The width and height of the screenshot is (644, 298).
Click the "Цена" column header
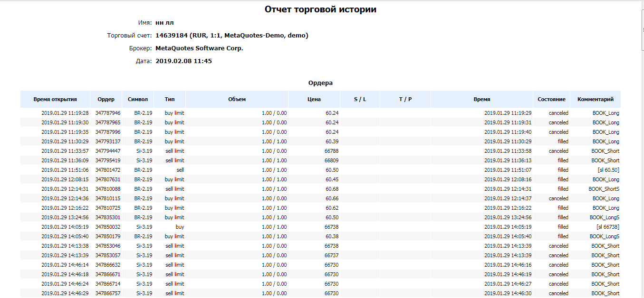click(314, 99)
